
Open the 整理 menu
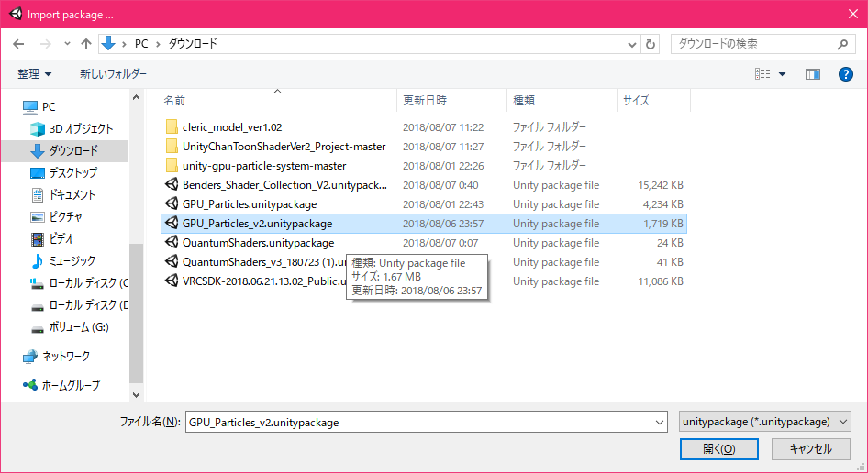tap(34, 73)
